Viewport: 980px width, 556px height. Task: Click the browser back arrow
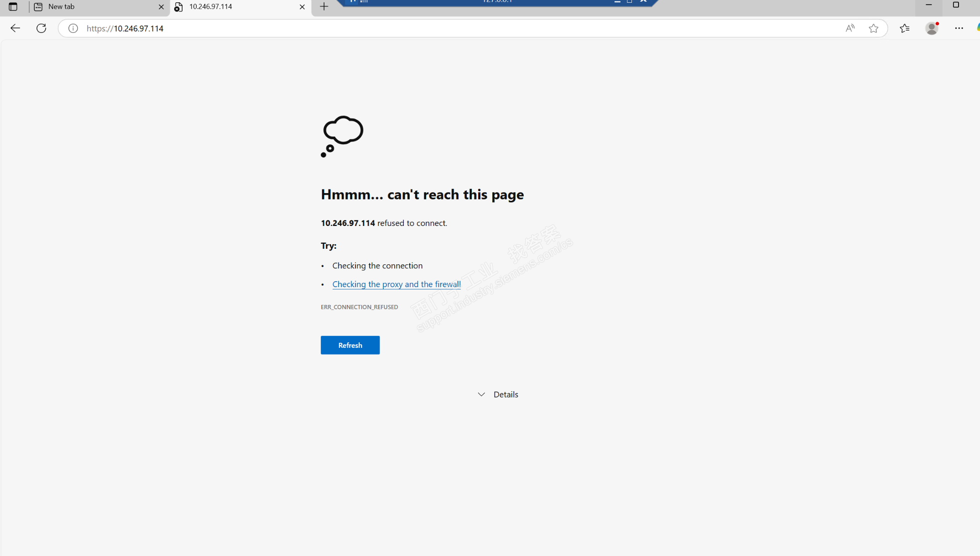[x=15, y=28]
